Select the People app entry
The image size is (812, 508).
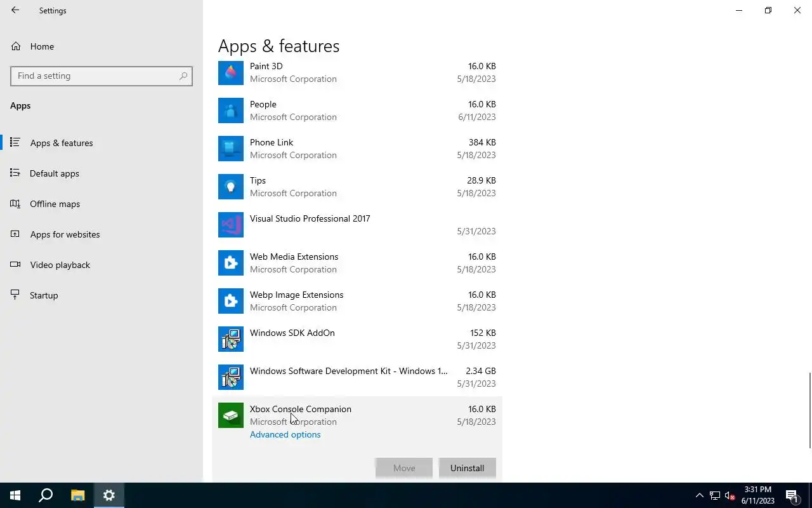click(x=357, y=110)
